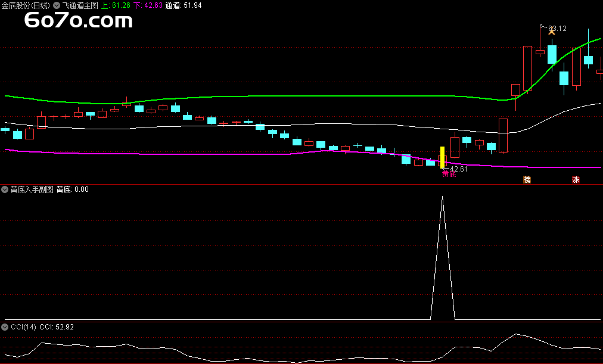Click the spike peak in 黄底 sub-chart
This screenshot has width=603, height=364.
tap(442, 197)
